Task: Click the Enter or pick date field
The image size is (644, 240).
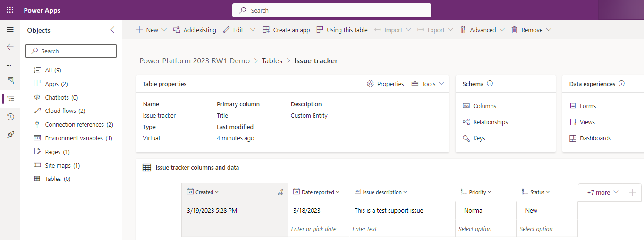Action: pos(318,228)
